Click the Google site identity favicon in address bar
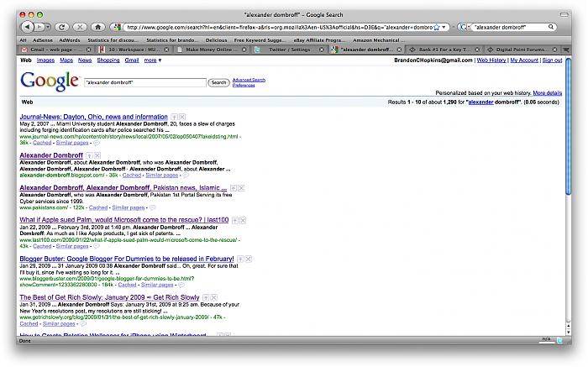This screenshot has height=367, width=588. [x=117, y=27]
